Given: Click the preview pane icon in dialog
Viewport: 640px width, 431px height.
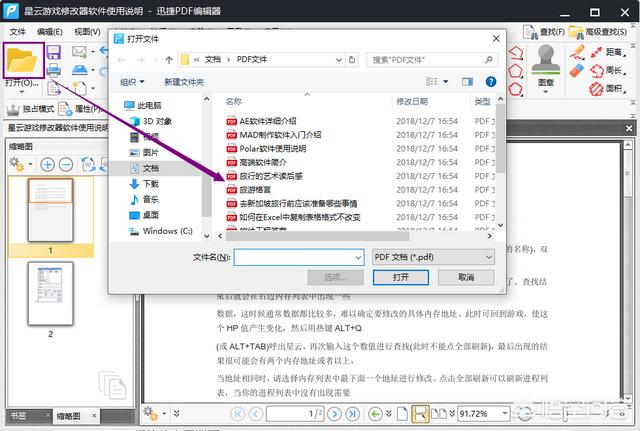Looking at the screenshot, I should tap(467, 82).
